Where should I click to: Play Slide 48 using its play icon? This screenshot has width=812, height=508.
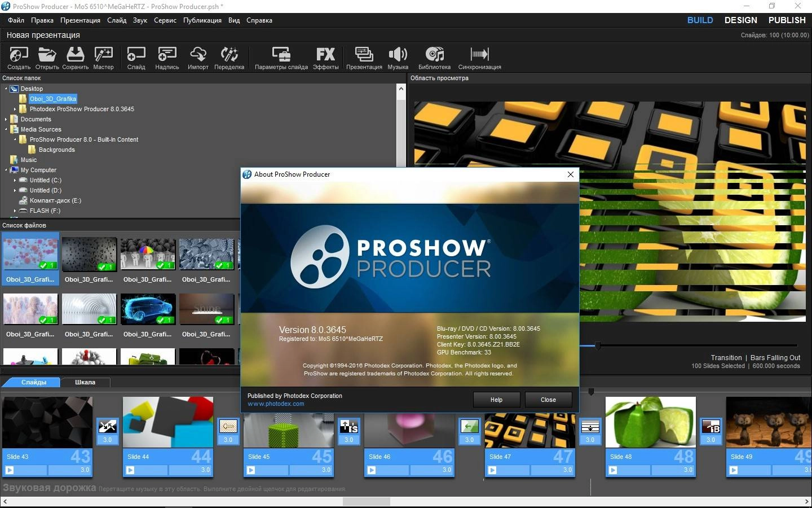pos(613,470)
